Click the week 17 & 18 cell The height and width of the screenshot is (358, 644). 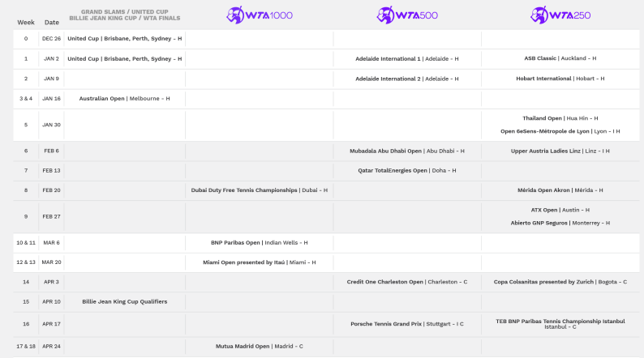tap(26, 347)
